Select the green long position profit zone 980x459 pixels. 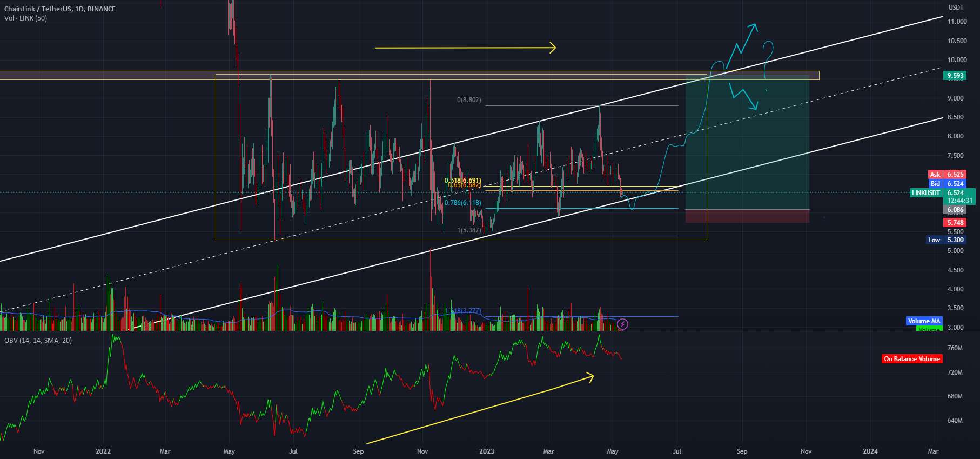coord(747,142)
